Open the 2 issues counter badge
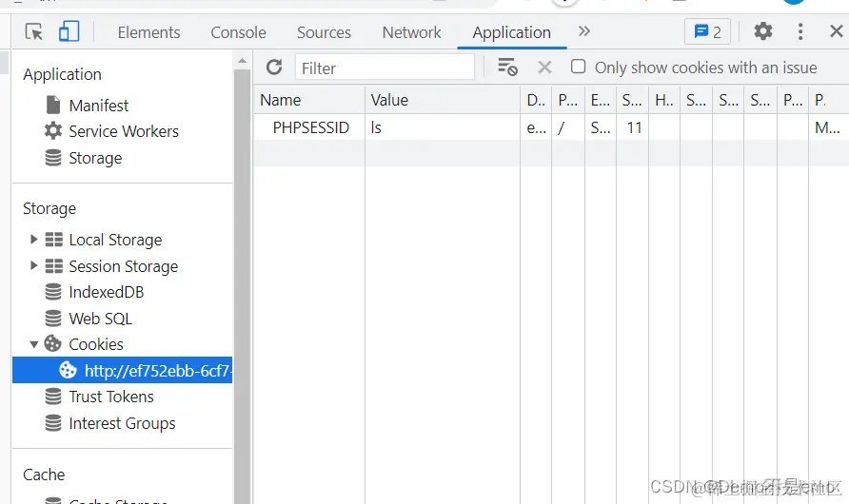849x504 pixels. click(x=708, y=32)
